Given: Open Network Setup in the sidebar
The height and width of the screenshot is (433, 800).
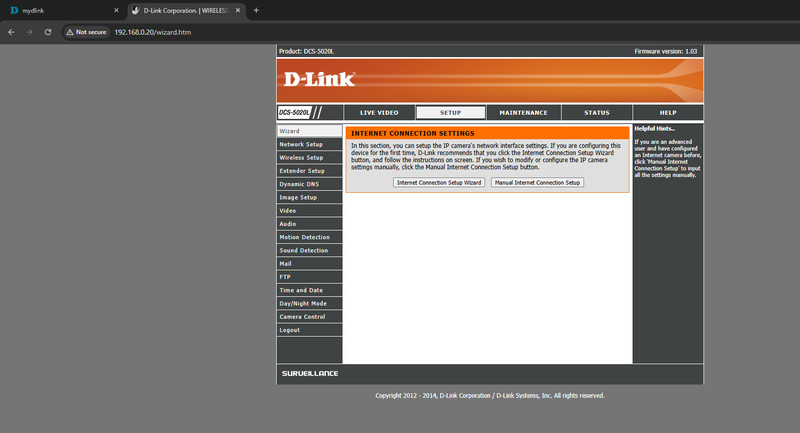Looking at the screenshot, I should (309, 144).
